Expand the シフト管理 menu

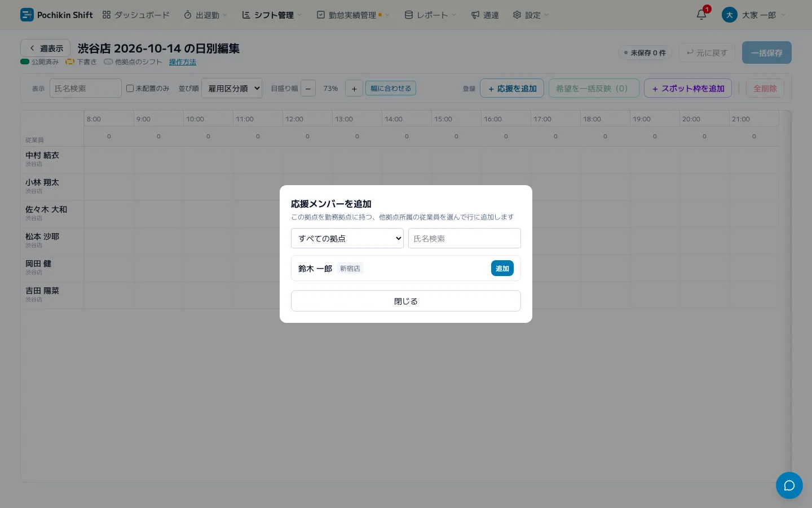click(272, 15)
